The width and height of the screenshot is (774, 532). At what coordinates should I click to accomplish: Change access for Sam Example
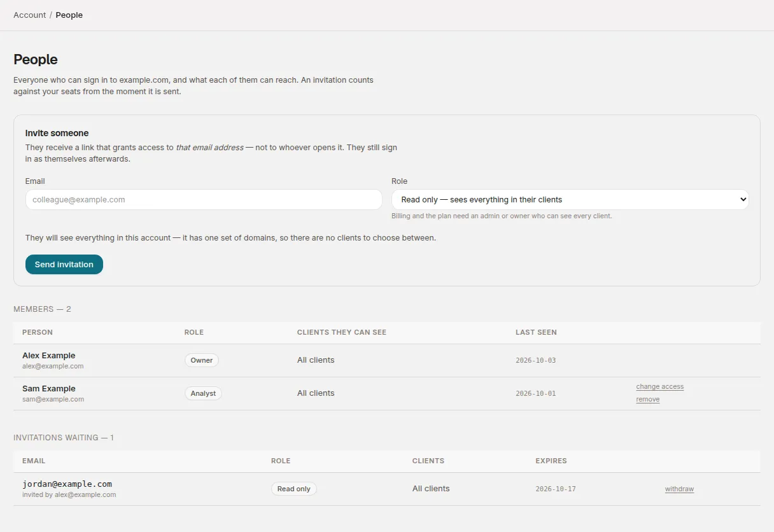[659, 386]
